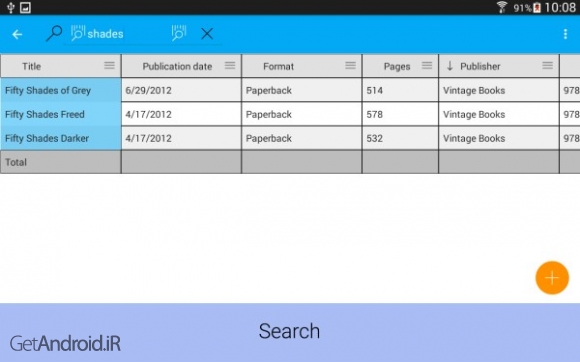580x362 pixels.
Task: Tap the USB icon in the status bar
Action: click(11, 7)
